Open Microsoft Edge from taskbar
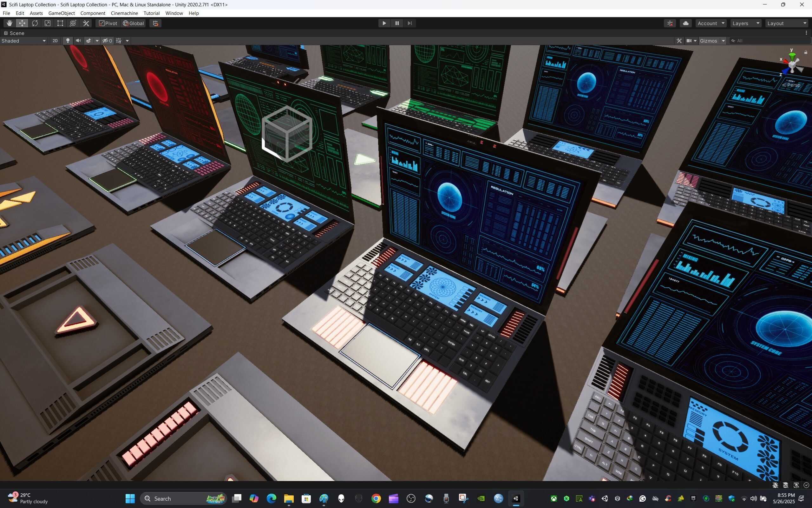This screenshot has height=508, width=812. pos(271,498)
